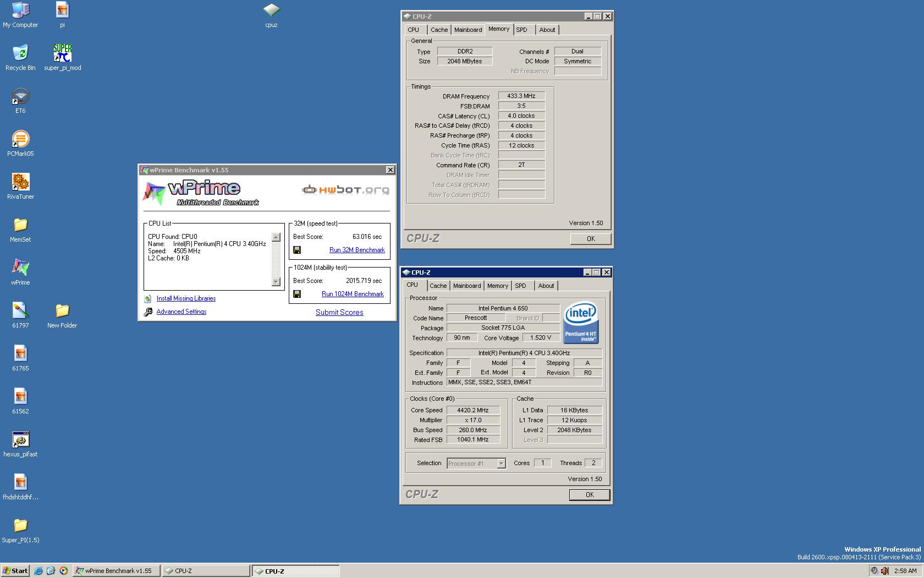Viewport: 924px width, 578px height.
Task: Click save icon beside Run 32M Benchmark
Action: [x=297, y=250]
